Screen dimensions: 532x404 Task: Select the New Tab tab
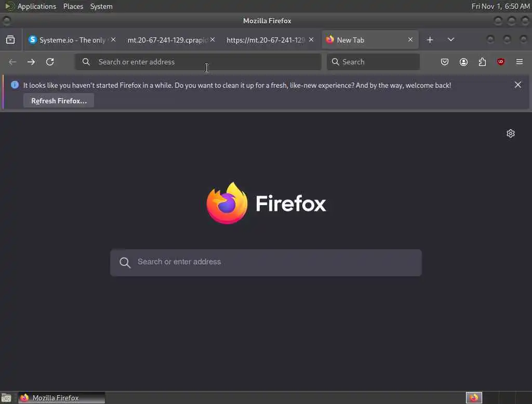(370, 39)
